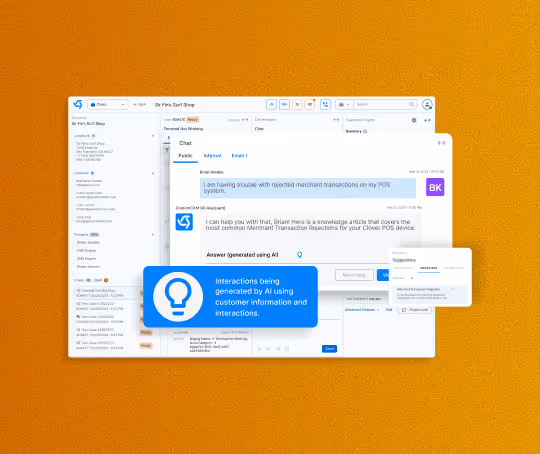
Task: Switch to the Public chat tab
Action: tap(185, 156)
